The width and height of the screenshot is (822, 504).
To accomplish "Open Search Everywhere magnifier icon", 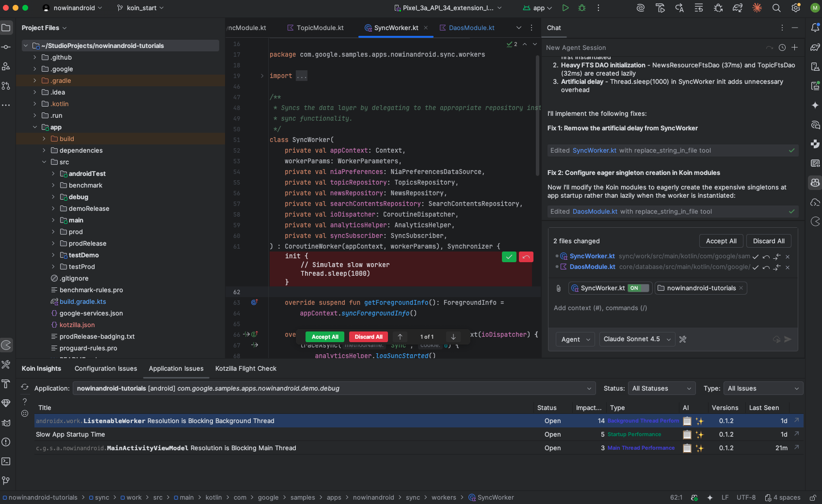I will click(x=776, y=8).
